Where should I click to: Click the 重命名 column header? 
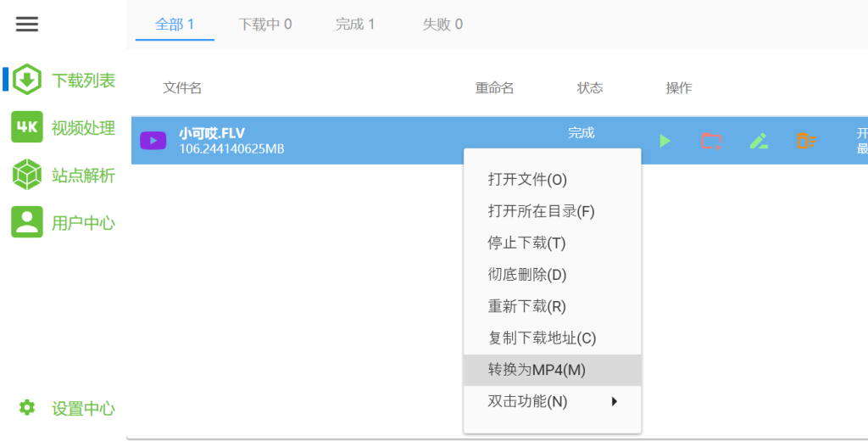pyautogui.click(x=494, y=88)
